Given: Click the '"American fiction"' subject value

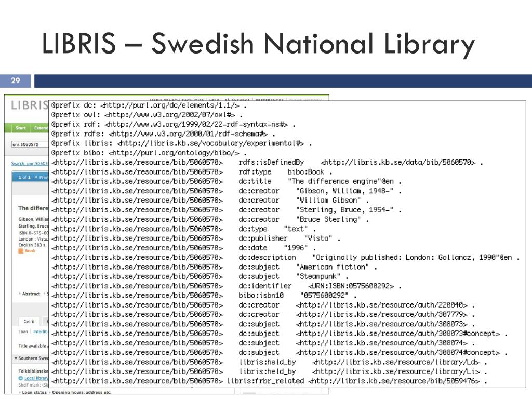Looking at the screenshot, I should click(332, 267).
